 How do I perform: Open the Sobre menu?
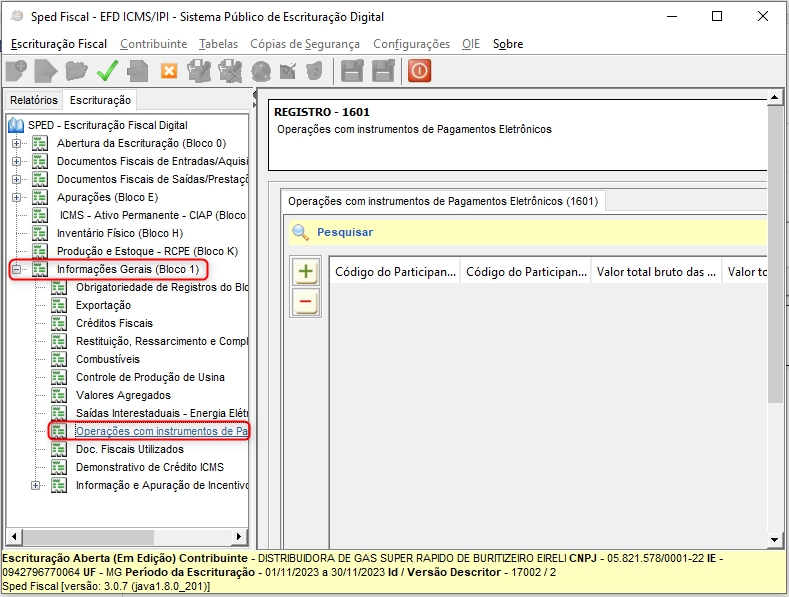pyautogui.click(x=508, y=44)
